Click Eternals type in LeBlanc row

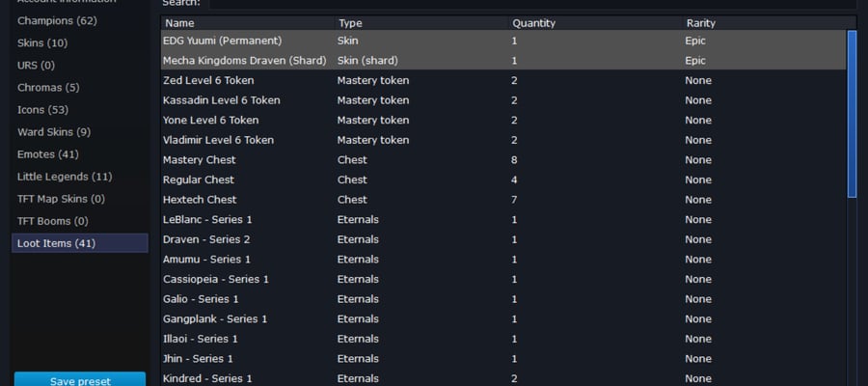click(x=358, y=220)
